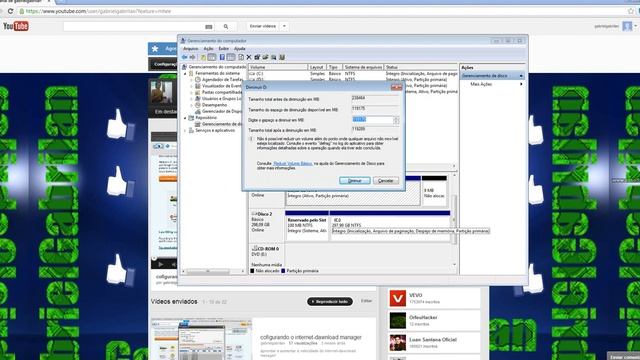Click the YouTube search text box
Screen dimensions: 640x360
coord(135,27)
